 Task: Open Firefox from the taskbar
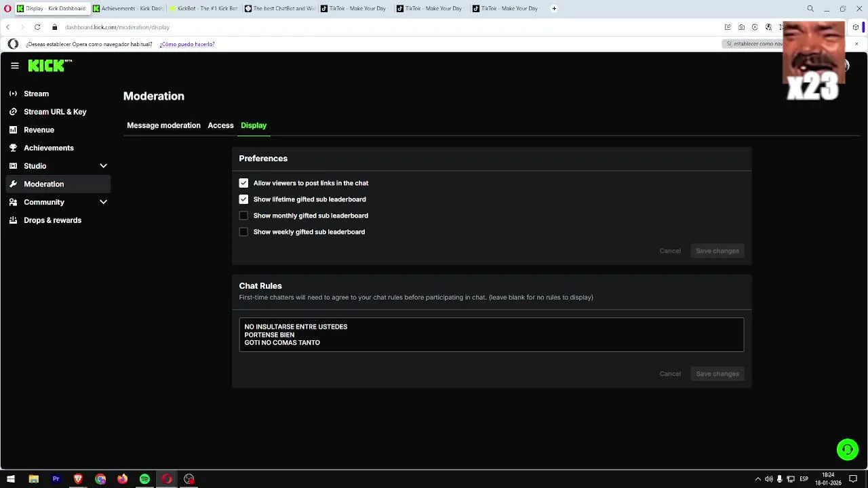122,479
